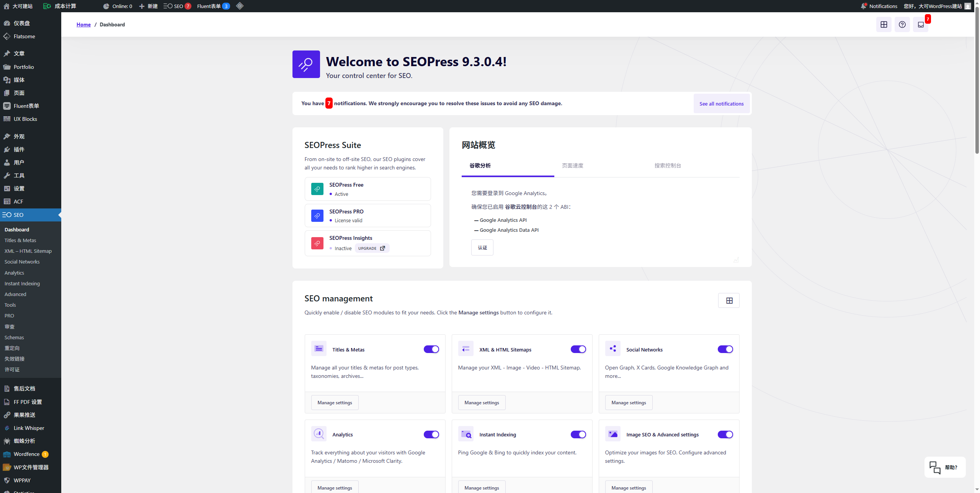The image size is (980, 493).
Task: Open the user account menu 您好
Action: [937, 6]
